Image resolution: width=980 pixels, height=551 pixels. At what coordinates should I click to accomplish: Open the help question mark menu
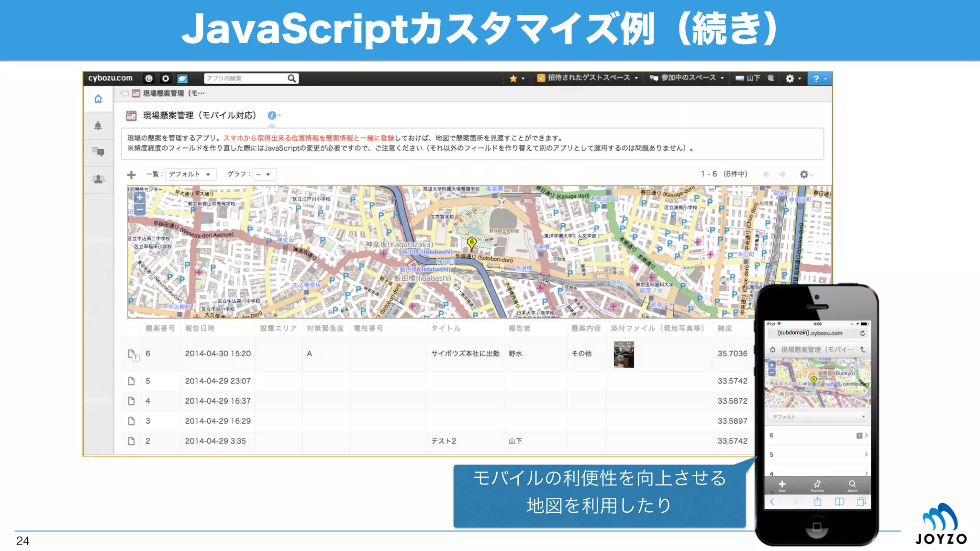pyautogui.click(x=820, y=78)
